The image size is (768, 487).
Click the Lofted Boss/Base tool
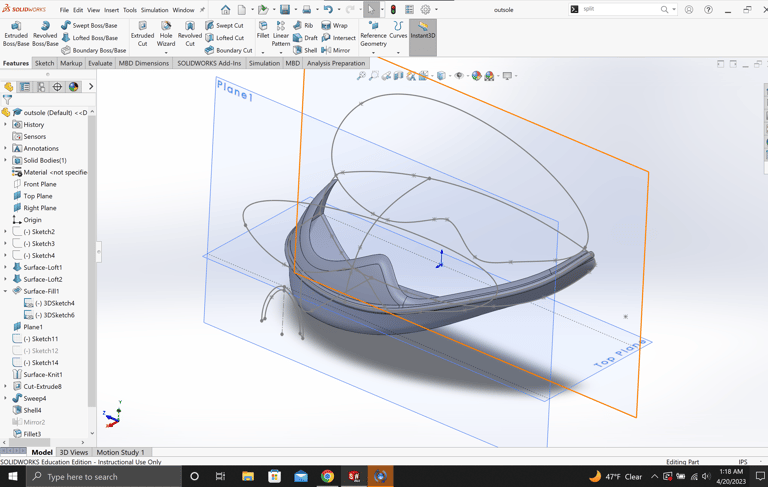89,38
